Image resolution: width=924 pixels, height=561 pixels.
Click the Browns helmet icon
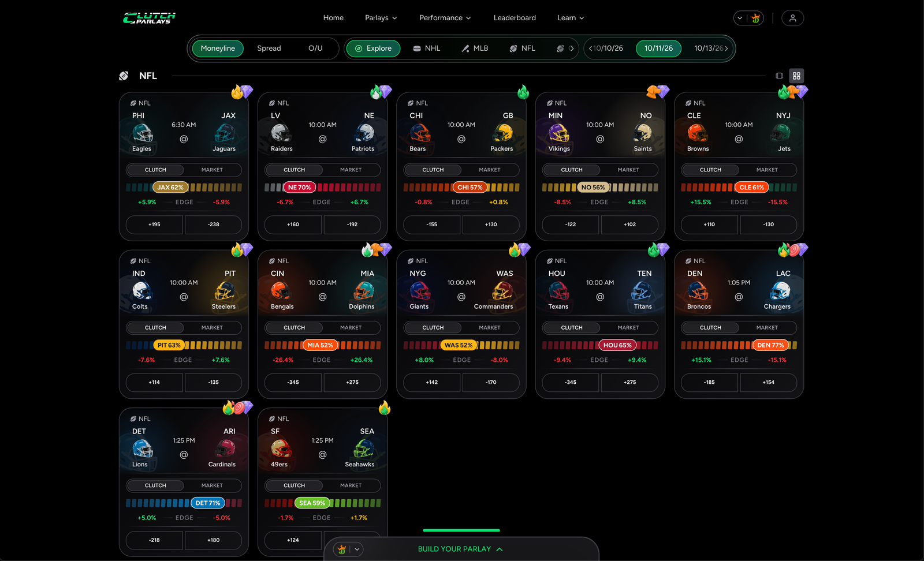tap(698, 133)
